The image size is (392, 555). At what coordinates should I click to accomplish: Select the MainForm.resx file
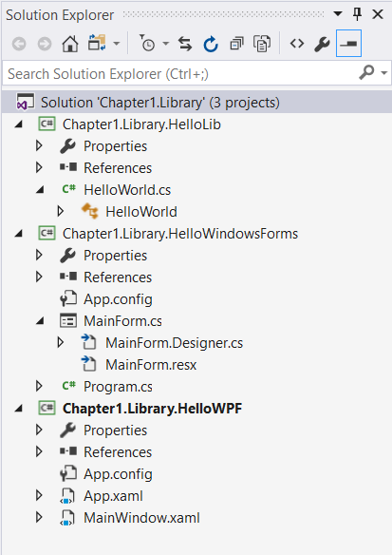coord(151,365)
